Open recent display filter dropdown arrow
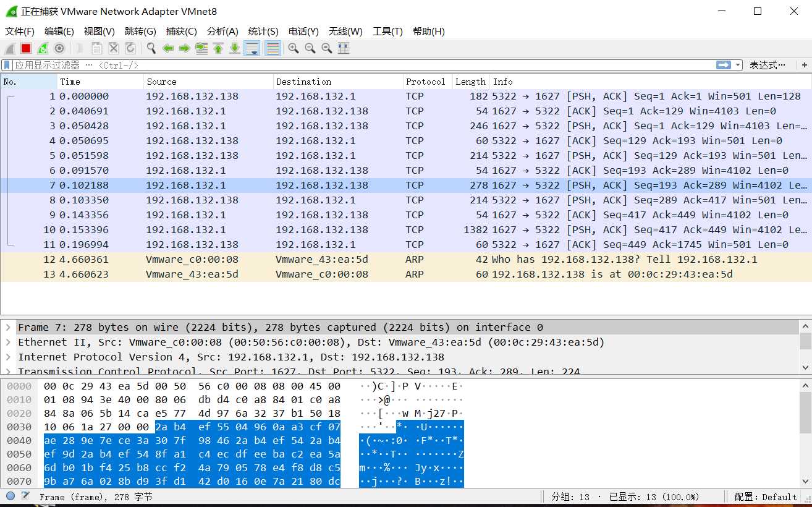 coord(738,65)
